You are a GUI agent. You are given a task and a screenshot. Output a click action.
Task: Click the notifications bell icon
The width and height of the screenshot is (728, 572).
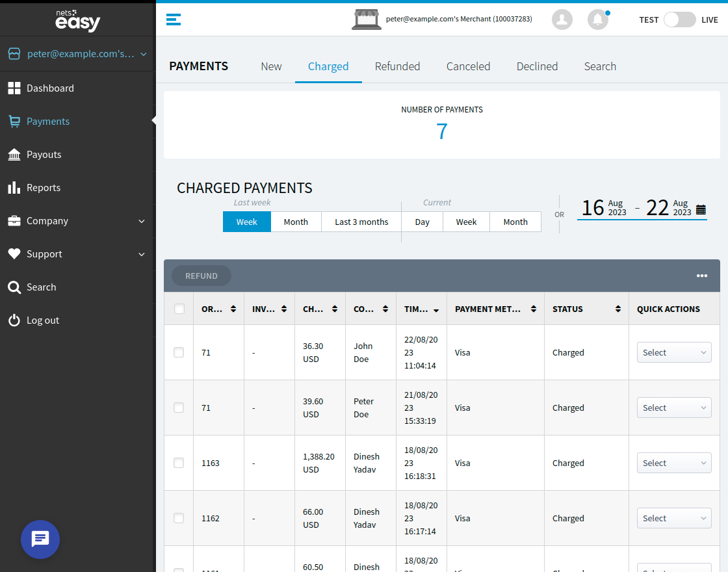pos(597,19)
